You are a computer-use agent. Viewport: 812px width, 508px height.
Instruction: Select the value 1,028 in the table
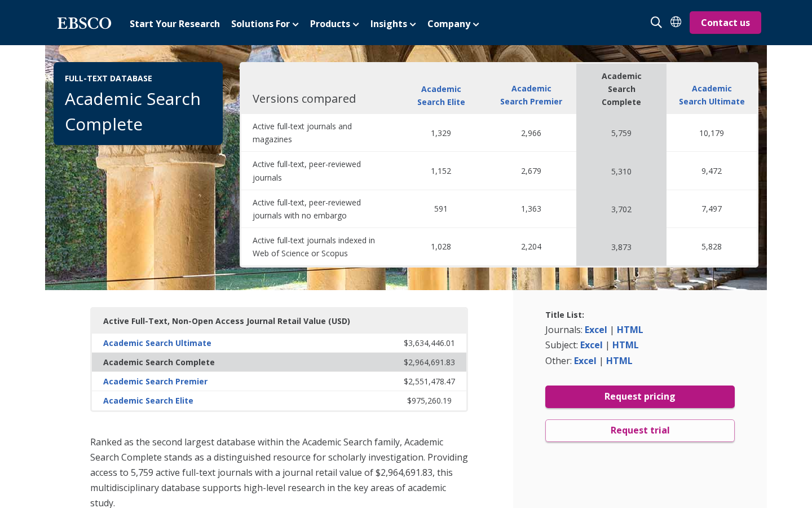441,247
